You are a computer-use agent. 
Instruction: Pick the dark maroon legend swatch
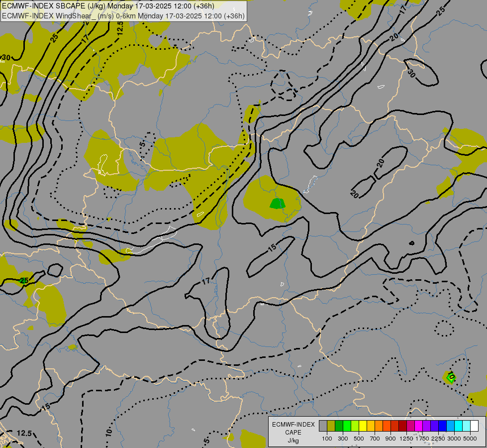click(403, 426)
